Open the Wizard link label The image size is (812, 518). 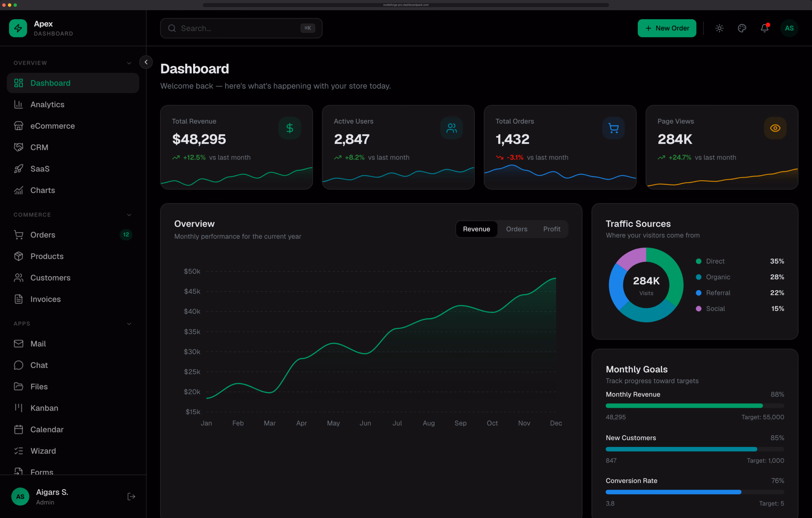point(43,451)
